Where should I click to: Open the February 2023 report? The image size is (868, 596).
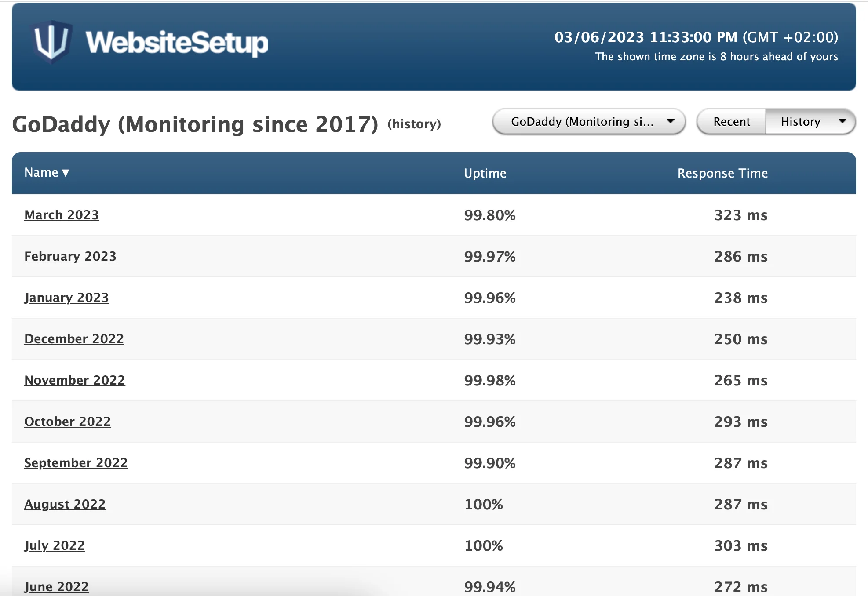(x=70, y=256)
